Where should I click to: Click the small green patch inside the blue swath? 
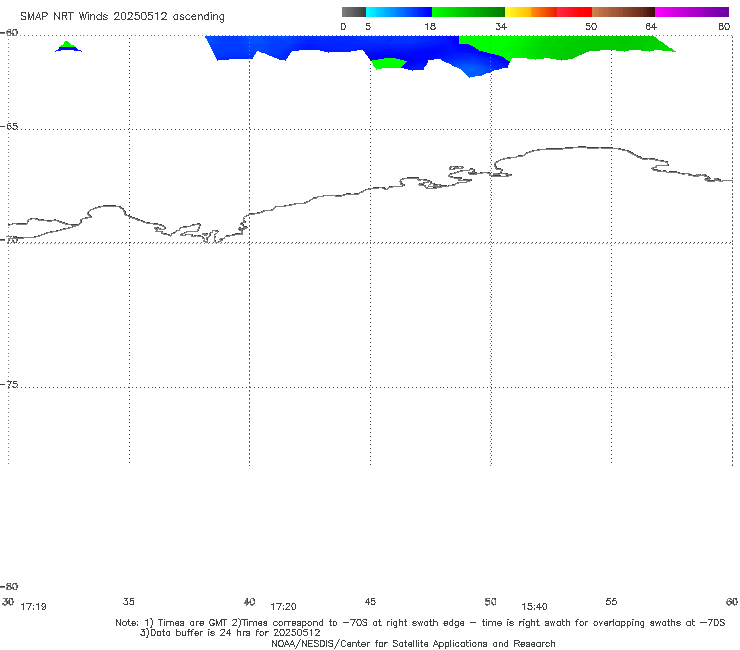pos(388,63)
